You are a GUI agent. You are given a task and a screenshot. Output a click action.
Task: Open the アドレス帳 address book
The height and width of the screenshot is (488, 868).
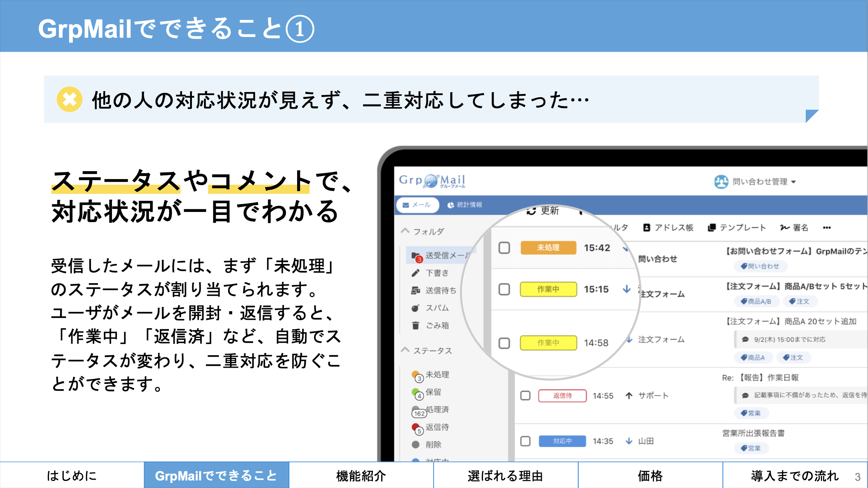[x=668, y=227]
